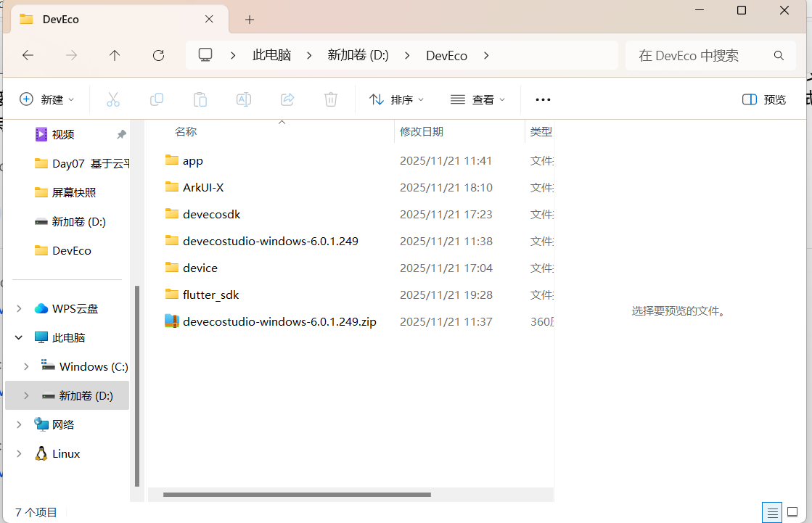This screenshot has width=812, height=523.
Task: Click the Rename icon in toolbar
Action: 243,99
